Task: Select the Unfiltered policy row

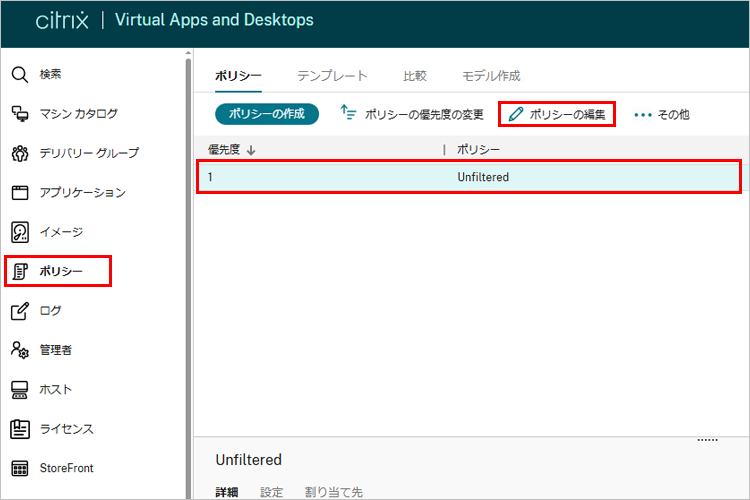Action: tap(468, 177)
